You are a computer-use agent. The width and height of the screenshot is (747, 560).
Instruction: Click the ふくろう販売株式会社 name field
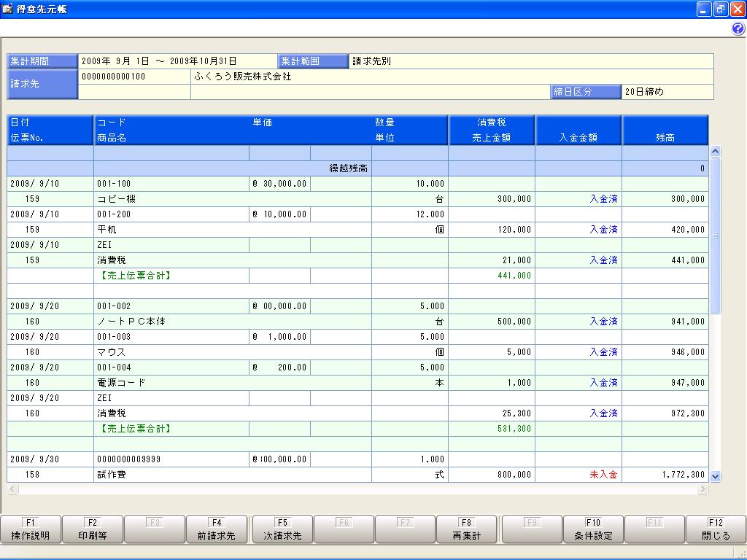(x=452, y=77)
